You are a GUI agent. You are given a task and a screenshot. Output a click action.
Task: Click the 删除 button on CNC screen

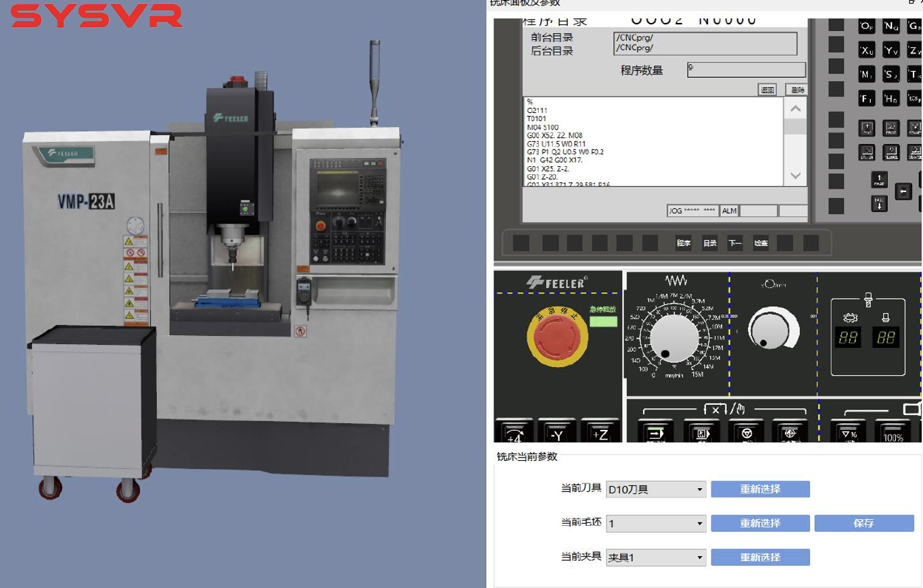797,90
